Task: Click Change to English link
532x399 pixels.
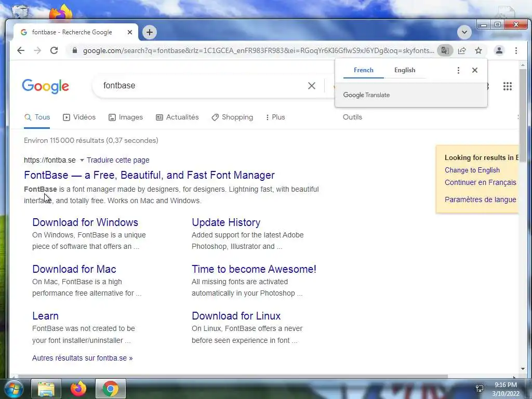Action: (x=472, y=170)
